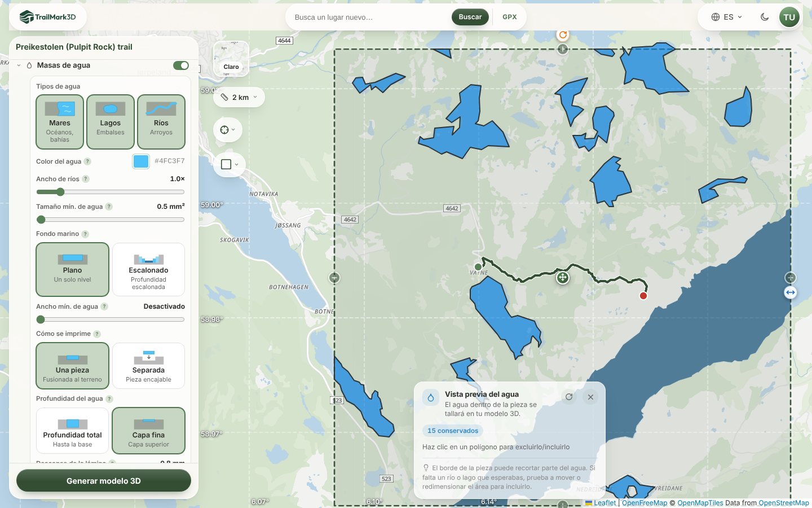
Task: Click the blue horizontal resize handle
Action: pos(791,292)
